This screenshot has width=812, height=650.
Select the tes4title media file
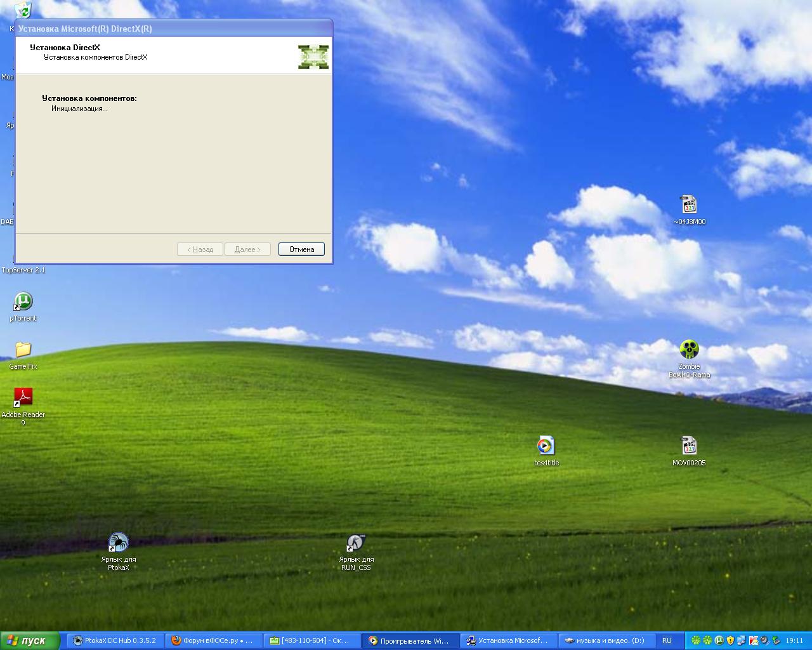pos(546,446)
